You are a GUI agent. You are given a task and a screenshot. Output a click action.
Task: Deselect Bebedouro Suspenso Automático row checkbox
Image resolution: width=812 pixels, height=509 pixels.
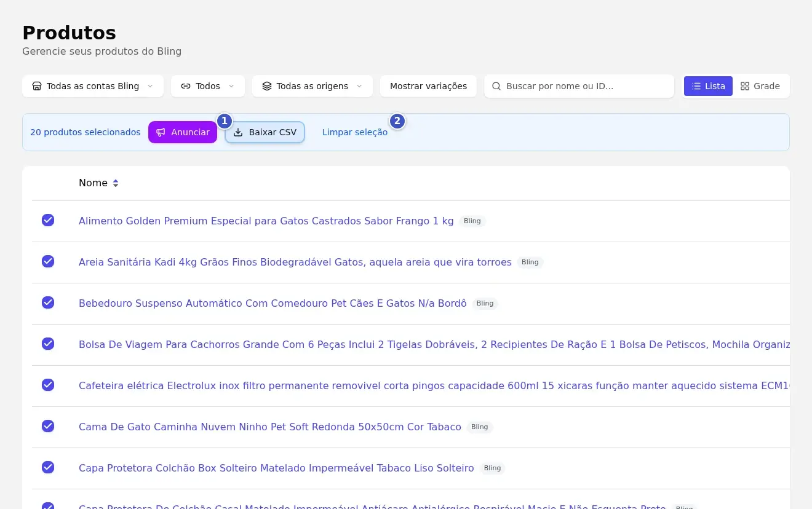coord(48,302)
